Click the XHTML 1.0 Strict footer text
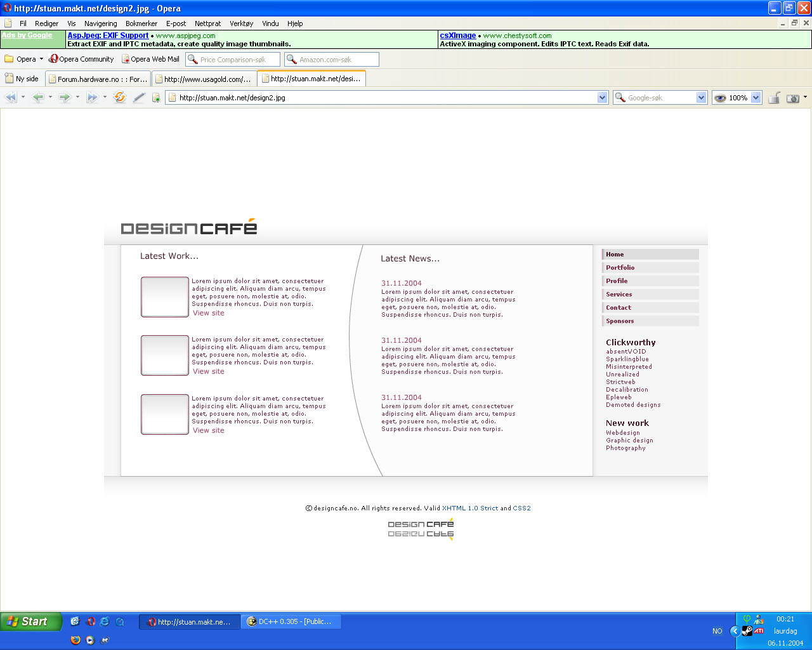This screenshot has height=650, width=812. click(470, 508)
